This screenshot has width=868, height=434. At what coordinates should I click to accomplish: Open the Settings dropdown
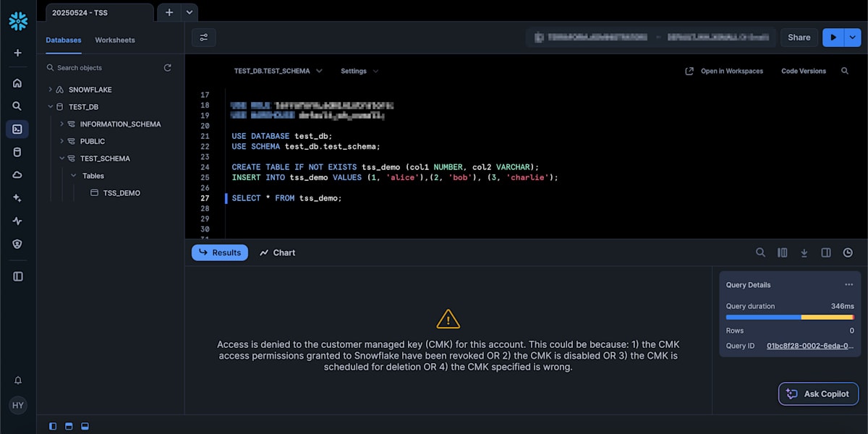(359, 71)
